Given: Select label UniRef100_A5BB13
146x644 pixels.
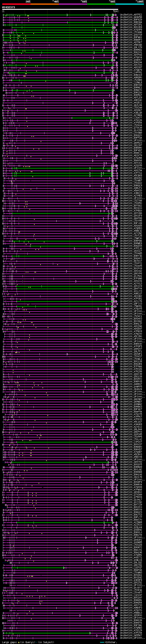Looking at the screenshot, I should (131, 613).
